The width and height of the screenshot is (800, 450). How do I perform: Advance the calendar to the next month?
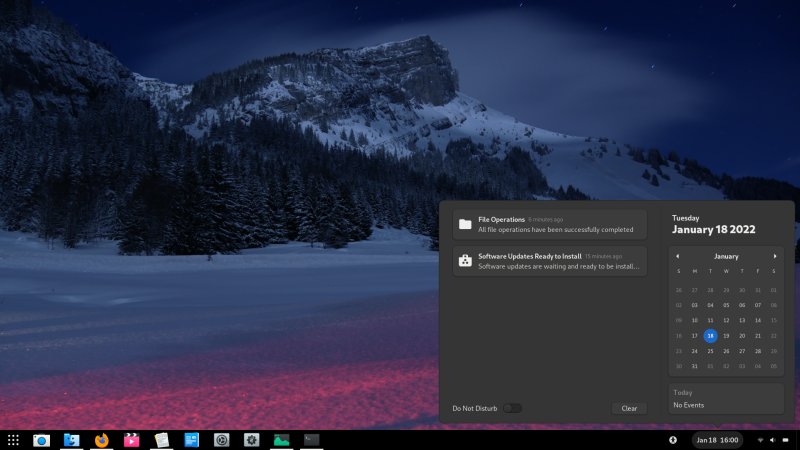point(774,256)
